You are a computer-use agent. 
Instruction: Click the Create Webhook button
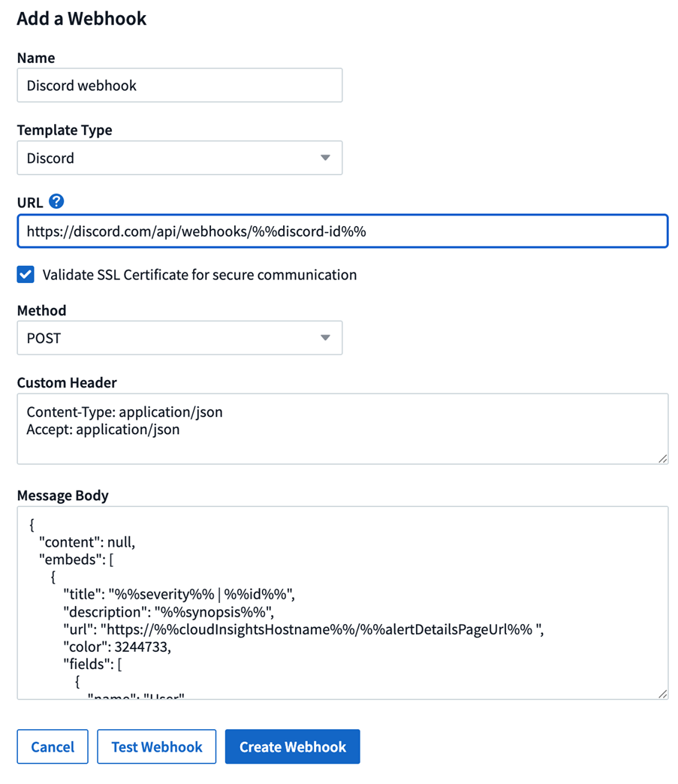click(x=293, y=747)
